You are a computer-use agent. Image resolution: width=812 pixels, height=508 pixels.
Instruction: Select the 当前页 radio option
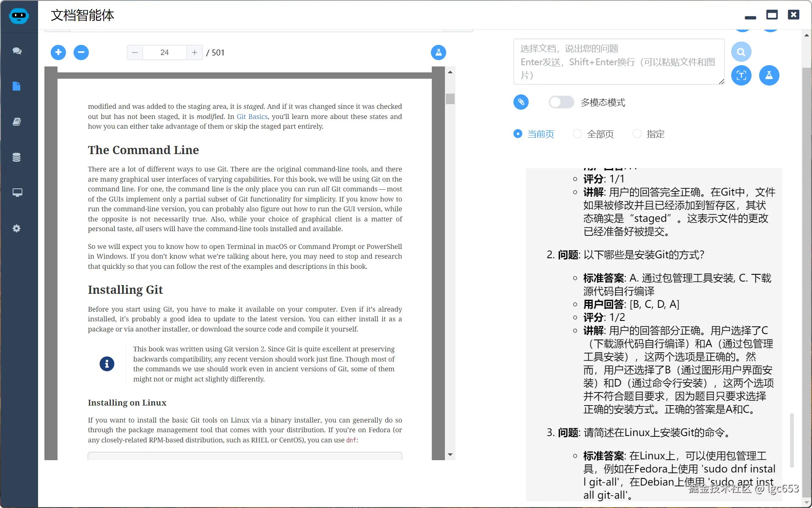(518, 134)
